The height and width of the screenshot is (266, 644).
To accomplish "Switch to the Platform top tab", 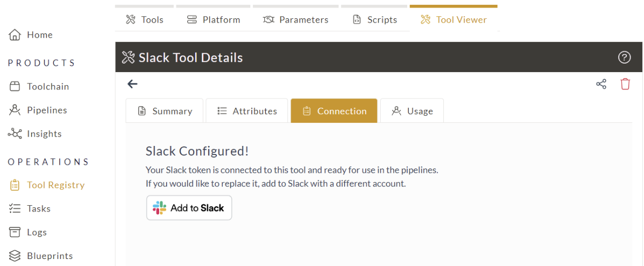I will pyautogui.click(x=213, y=19).
